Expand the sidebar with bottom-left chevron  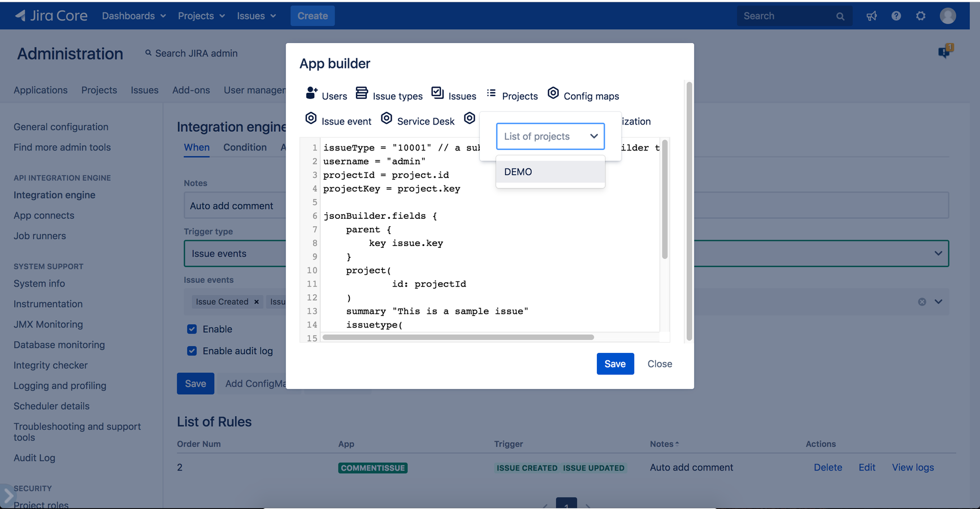point(8,496)
